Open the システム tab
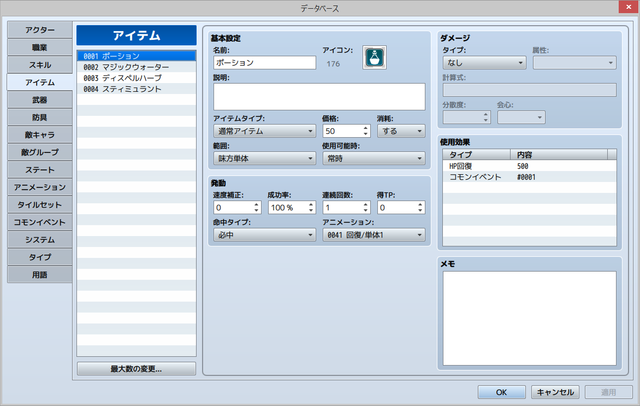640x406 pixels. coord(40,240)
